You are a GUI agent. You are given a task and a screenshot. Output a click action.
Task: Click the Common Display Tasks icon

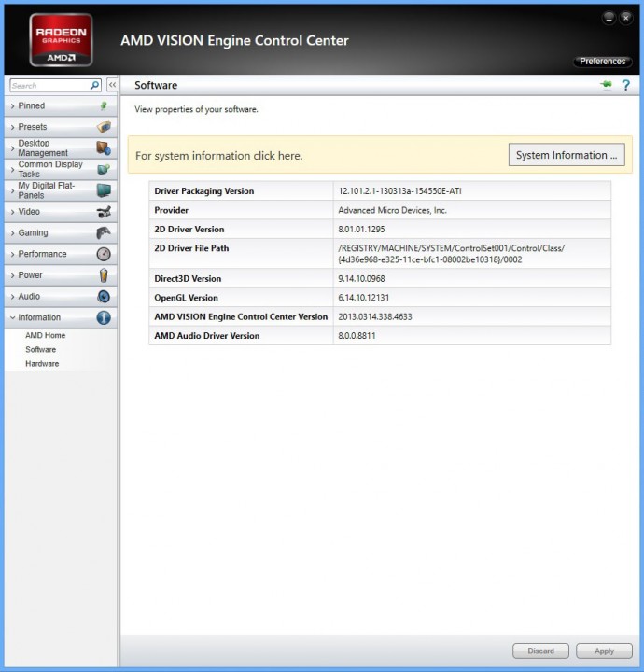(104, 169)
